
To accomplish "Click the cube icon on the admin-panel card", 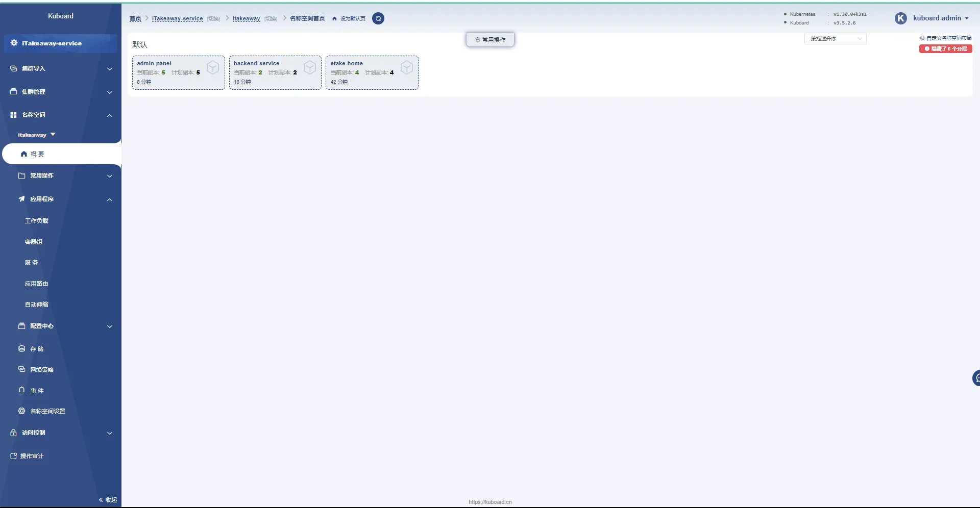I will [213, 67].
